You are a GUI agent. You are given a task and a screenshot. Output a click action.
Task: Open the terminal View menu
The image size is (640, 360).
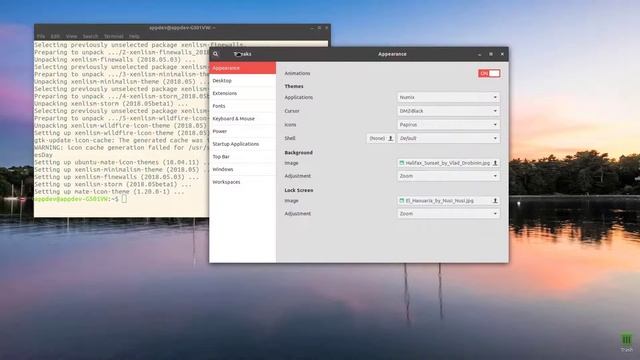[x=71, y=36]
